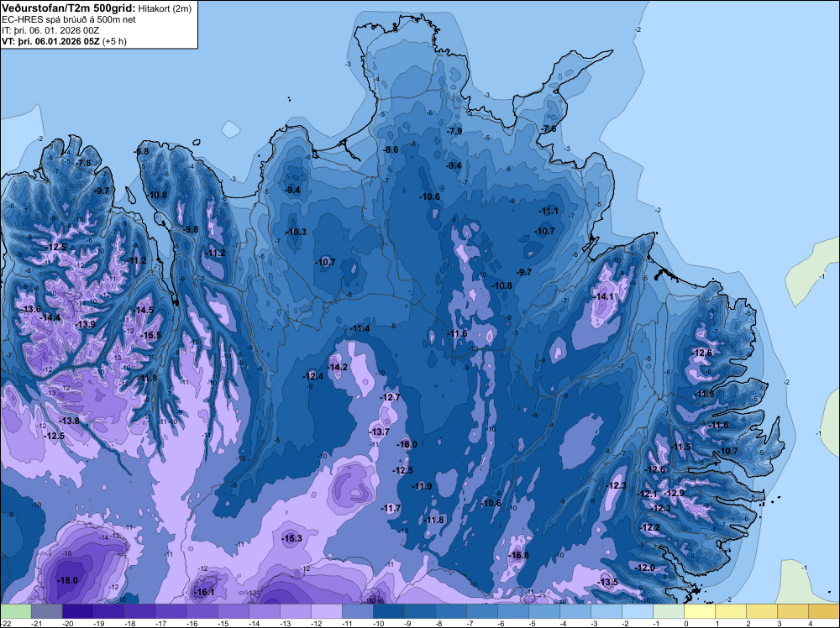
Task: Click the 'EC-HRES spá brúuð á 500m net' line
Action: [69, 20]
